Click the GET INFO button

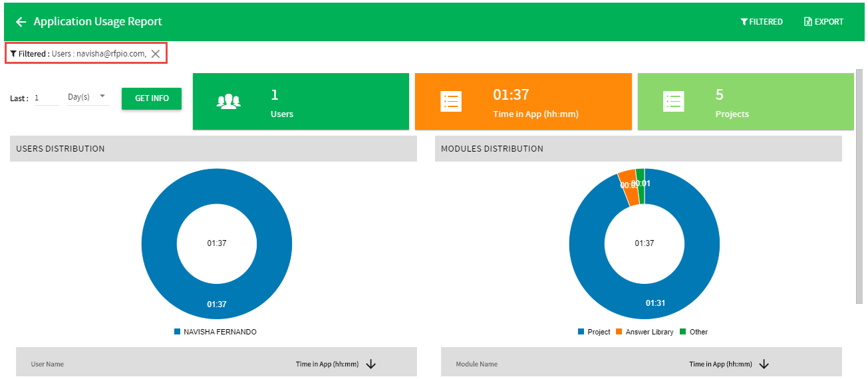[152, 98]
